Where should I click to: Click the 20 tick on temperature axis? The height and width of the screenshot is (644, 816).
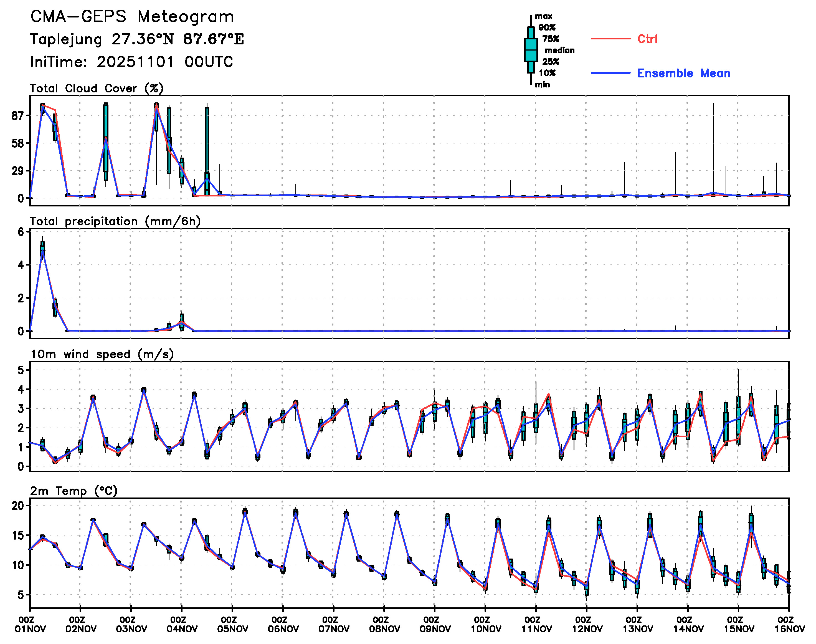18,506
